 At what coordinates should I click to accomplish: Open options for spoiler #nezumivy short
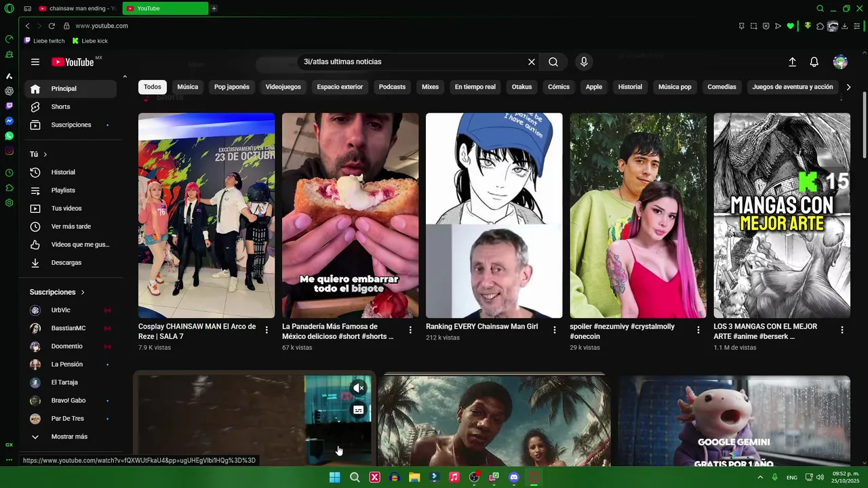[x=698, y=330]
